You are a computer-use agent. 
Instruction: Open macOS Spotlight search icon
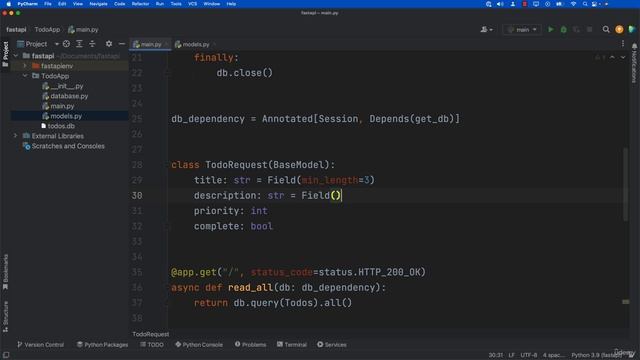585,4
